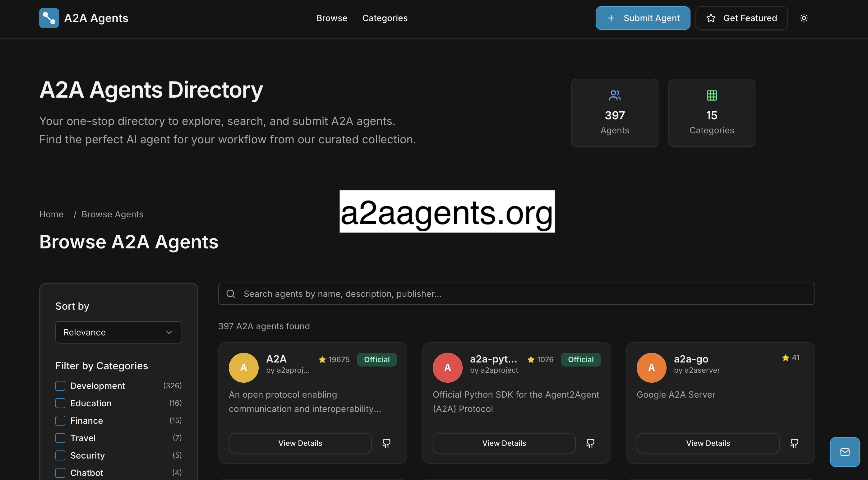Open the Relevance sort dropdown
868x480 pixels.
point(118,332)
